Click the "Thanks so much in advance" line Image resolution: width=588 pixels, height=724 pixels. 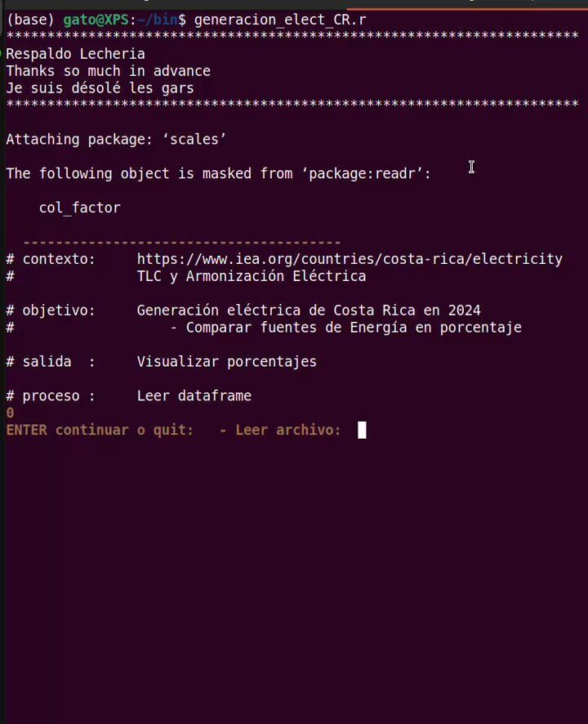108,71
